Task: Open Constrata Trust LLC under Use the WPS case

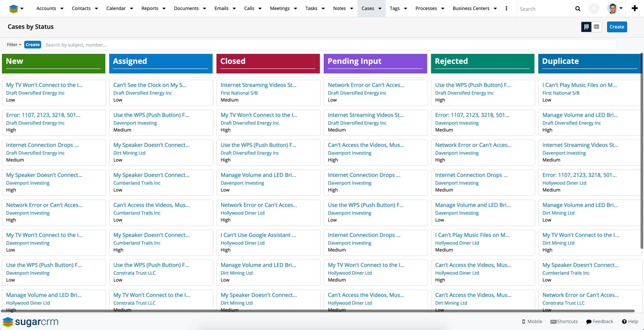Action: (134, 273)
